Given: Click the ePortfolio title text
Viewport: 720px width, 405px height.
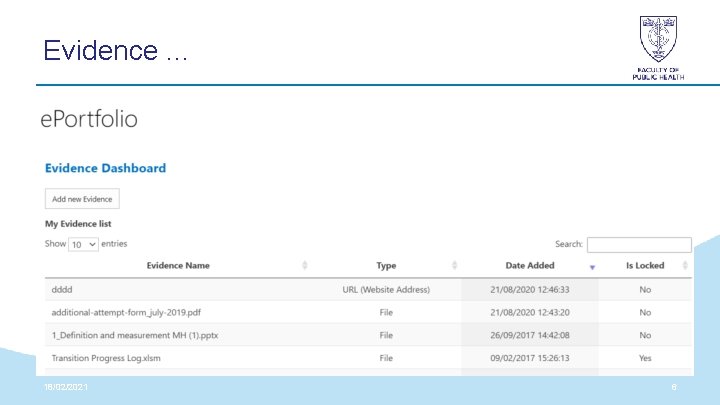Looking at the screenshot, I should [89, 118].
